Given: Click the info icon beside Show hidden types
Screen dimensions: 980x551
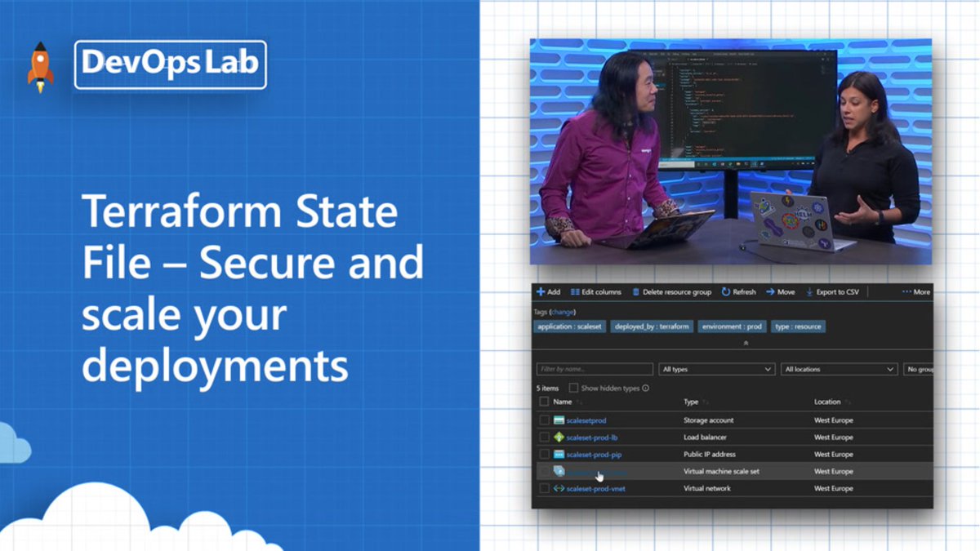Looking at the screenshot, I should click(645, 389).
